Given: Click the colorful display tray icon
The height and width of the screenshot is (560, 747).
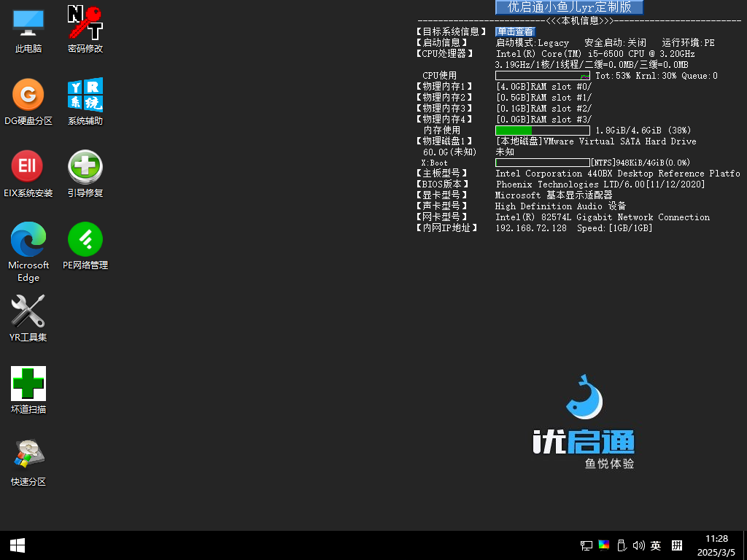Looking at the screenshot, I should 604,545.
